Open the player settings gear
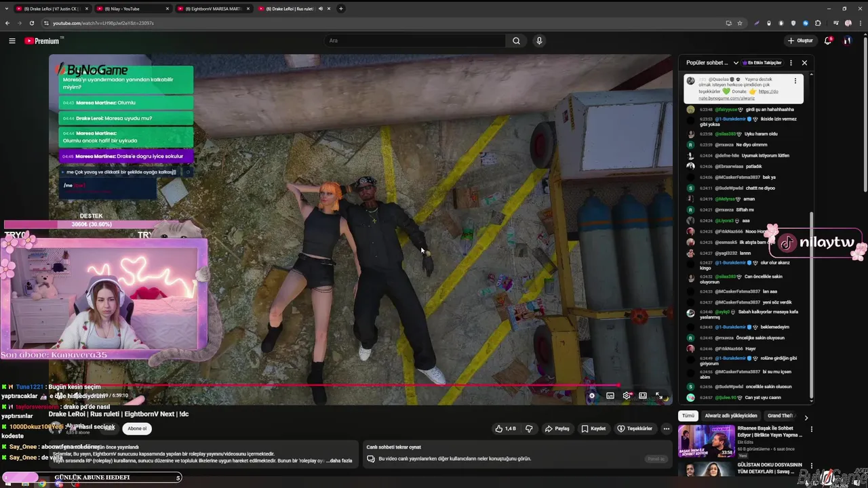The width and height of the screenshot is (868, 488). point(627,396)
